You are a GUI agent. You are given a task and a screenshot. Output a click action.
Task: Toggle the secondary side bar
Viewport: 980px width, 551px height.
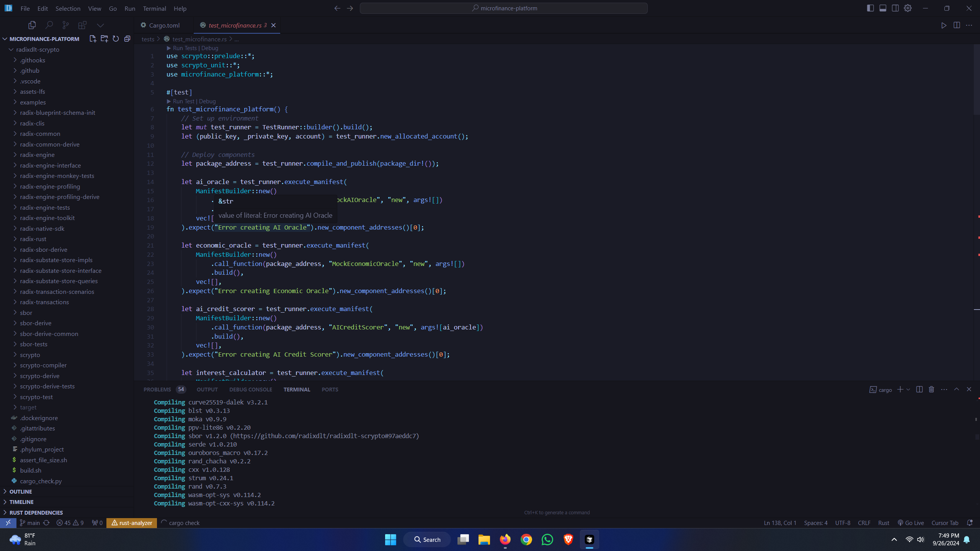pos(895,8)
